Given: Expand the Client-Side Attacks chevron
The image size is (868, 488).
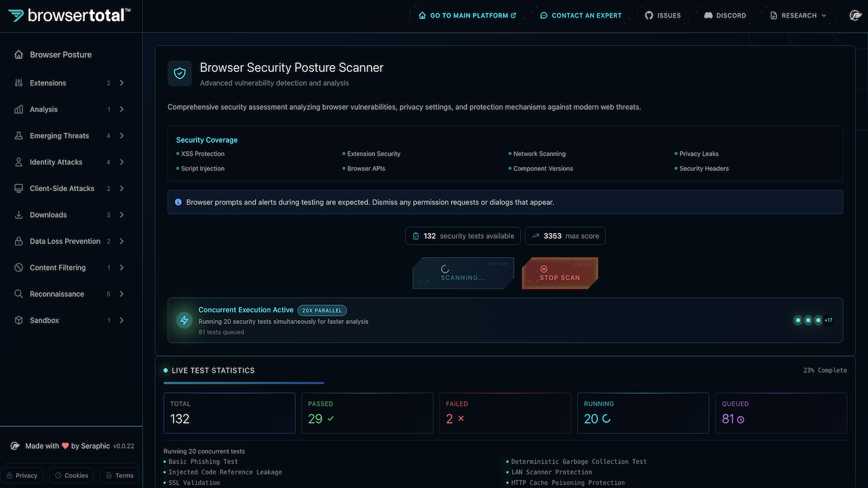Looking at the screenshot, I should (x=122, y=188).
